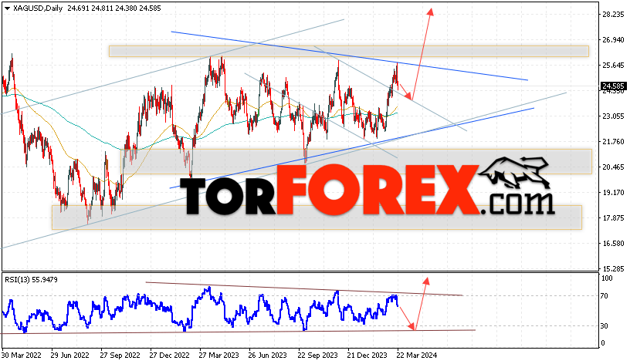Select the 23.055 price axis label

pyautogui.click(x=614, y=116)
